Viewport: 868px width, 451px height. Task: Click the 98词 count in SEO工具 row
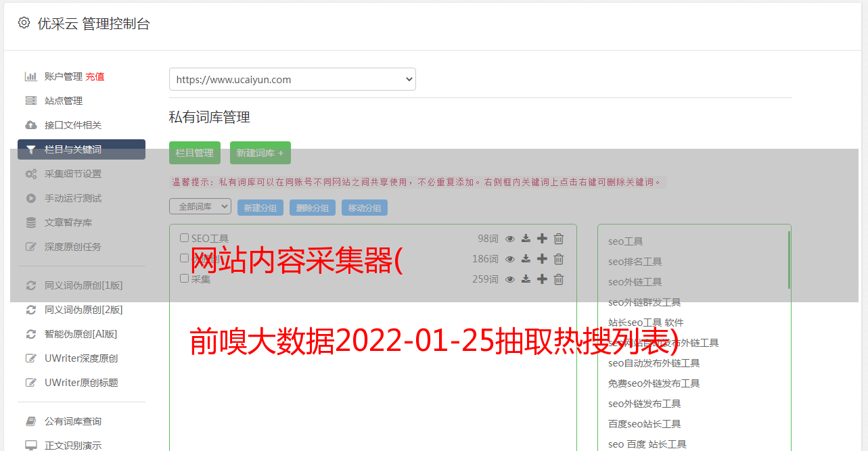point(488,239)
